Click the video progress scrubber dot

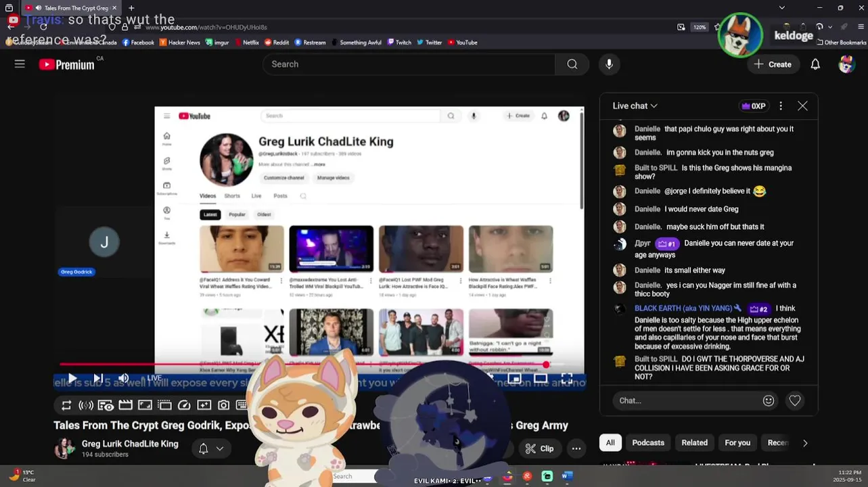pos(546,365)
